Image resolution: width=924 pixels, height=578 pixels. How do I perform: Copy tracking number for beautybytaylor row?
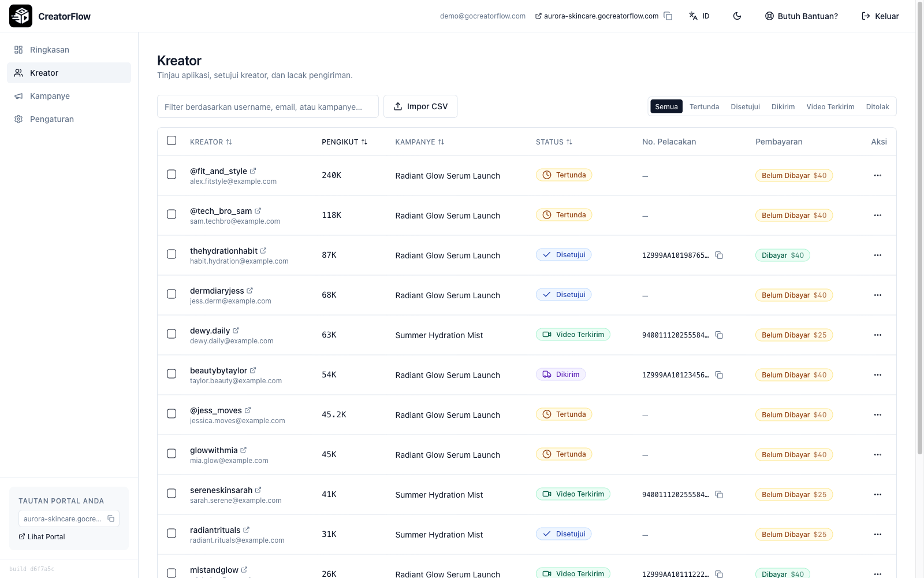(719, 375)
